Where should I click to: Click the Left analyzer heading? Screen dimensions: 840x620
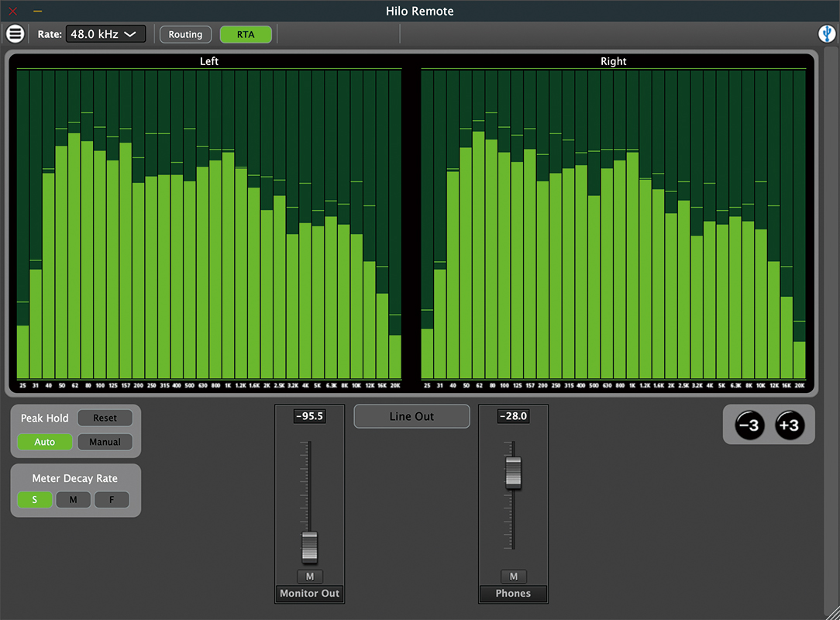click(x=209, y=61)
